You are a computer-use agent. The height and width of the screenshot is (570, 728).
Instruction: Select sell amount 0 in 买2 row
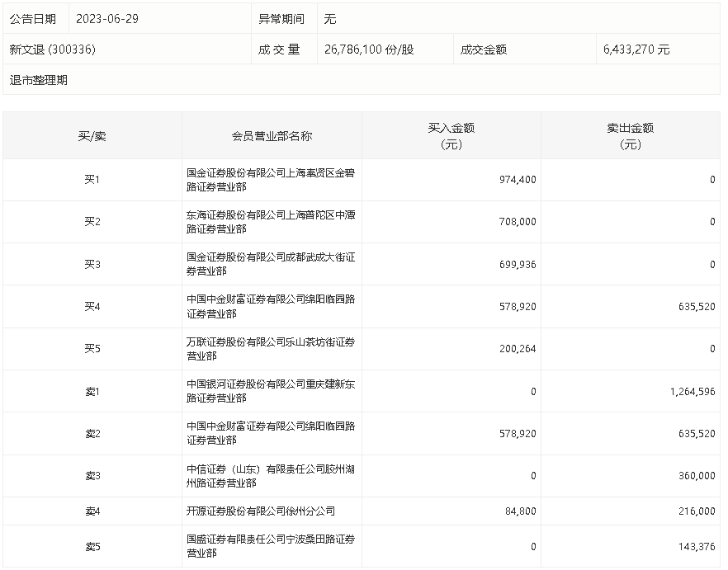[x=712, y=222]
